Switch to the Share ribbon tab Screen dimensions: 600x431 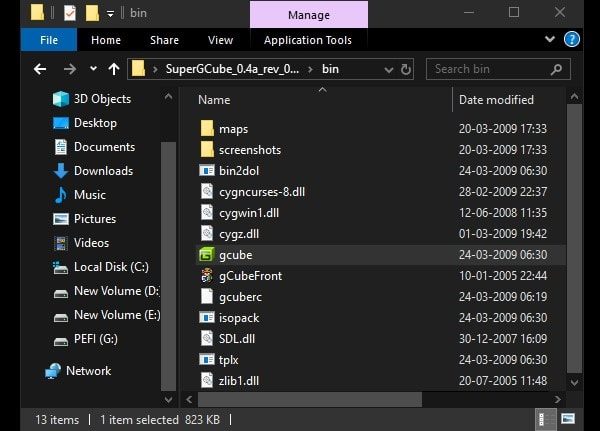pyautogui.click(x=164, y=40)
